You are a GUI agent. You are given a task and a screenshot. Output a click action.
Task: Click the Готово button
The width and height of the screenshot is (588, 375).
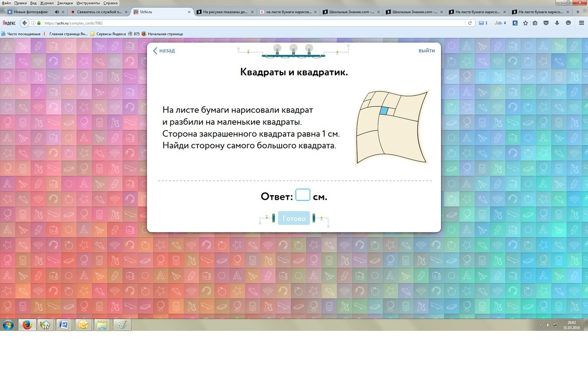click(x=294, y=219)
